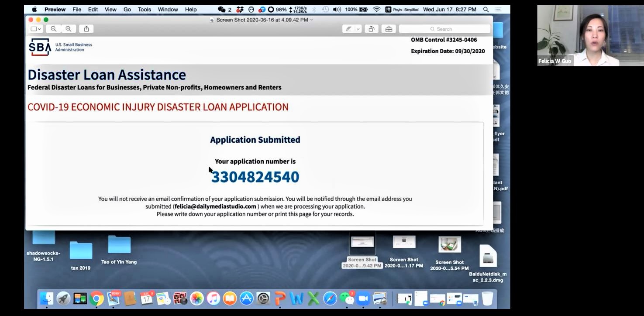The image size is (644, 316).
Task: Select the Screen Shot 2020-0...9.42 PM file
Action: [x=362, y=251]
